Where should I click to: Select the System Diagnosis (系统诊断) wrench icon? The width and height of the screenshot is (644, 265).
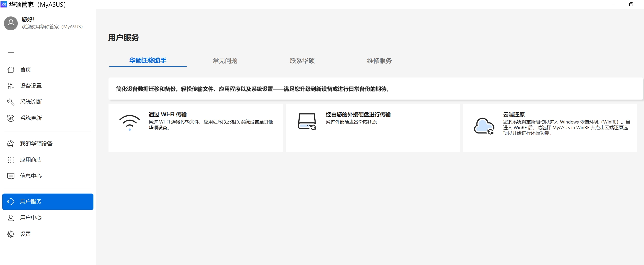[11, 102]
